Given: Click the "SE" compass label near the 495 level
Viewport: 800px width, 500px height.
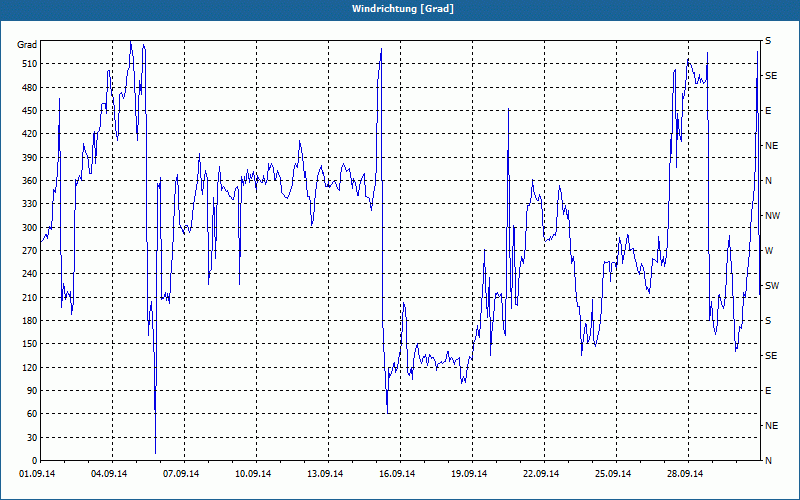Looking at the screenshot, I should (x=771, y=76).
